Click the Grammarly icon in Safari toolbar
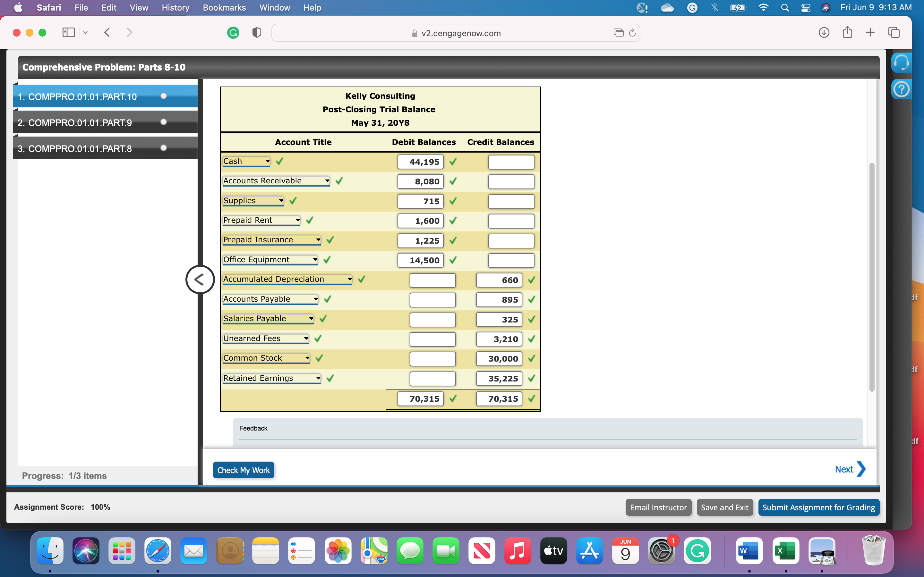The height and width of the screenshot is (577, 924). click(233, 33)
